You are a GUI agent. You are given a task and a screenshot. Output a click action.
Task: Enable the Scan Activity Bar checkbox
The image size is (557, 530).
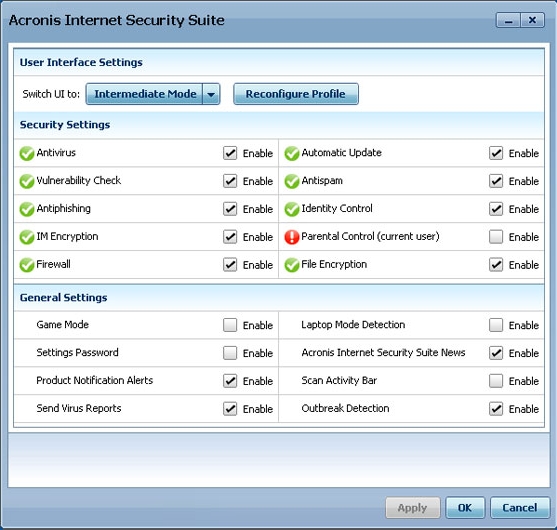496,380
